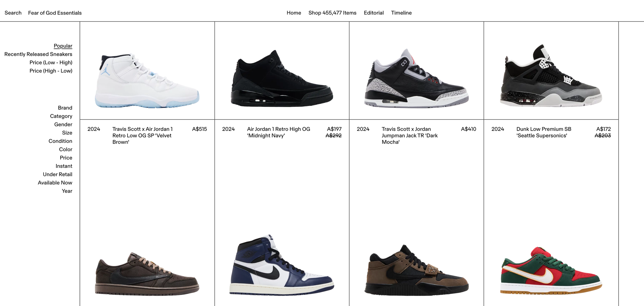View the black and grey Jordan 4 sneaker
Viewport: 644px width, 306px height.
[551, 76]
